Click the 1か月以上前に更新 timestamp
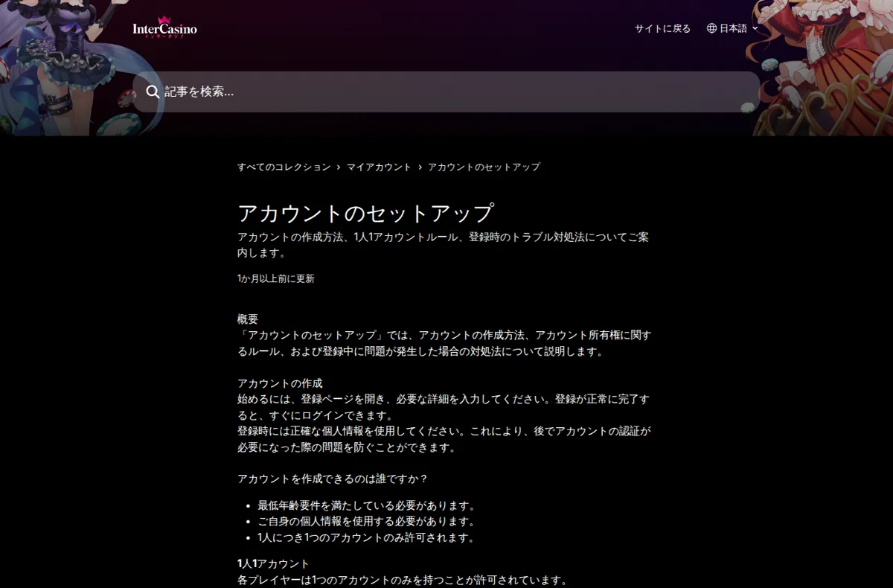 point(276,278)
